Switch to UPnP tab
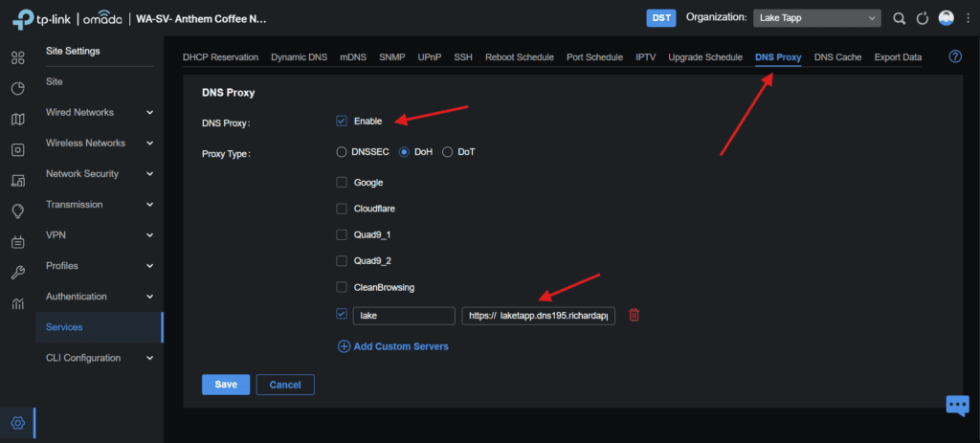 (430, 56)
